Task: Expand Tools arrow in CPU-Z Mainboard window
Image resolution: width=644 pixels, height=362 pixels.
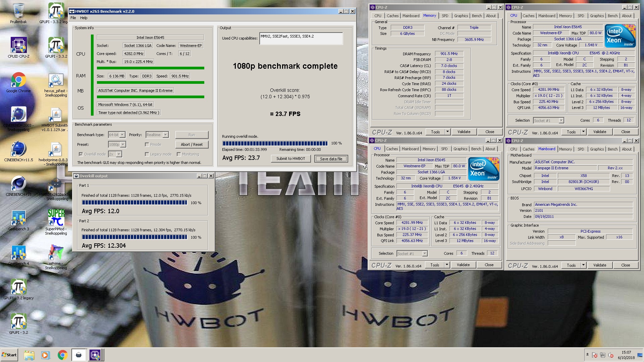Action: tap(583, 265)
